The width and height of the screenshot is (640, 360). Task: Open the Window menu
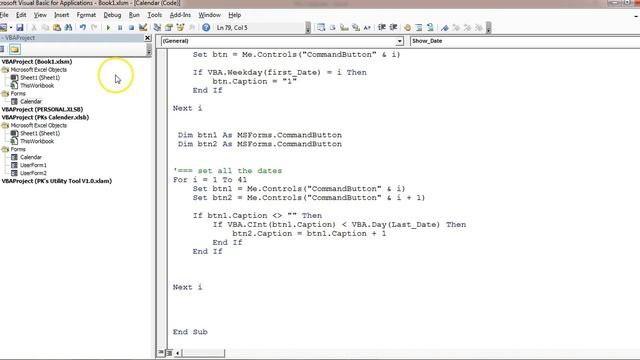pos(209,15)
